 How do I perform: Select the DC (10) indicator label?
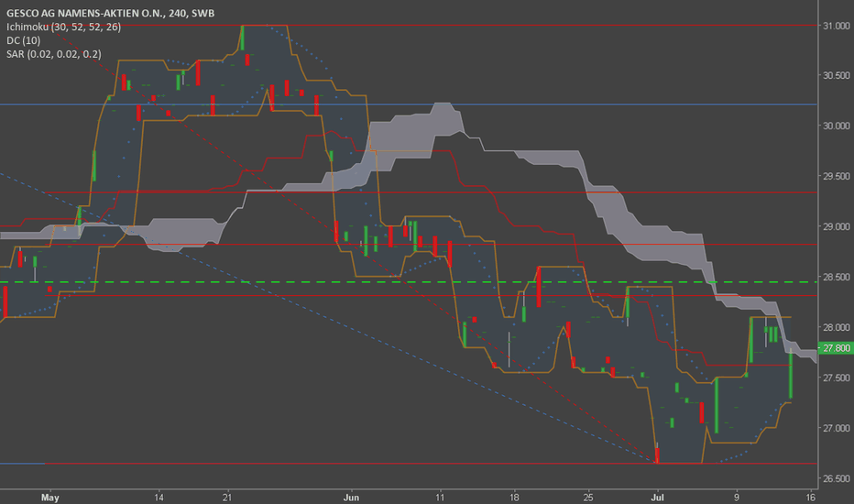pyautogui.click(x=24, y=40)
